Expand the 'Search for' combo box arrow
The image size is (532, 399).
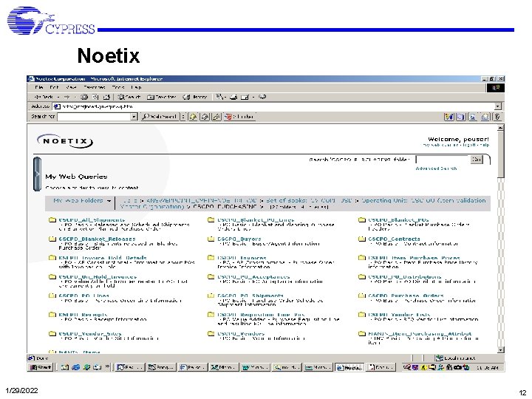pos(134,117)
